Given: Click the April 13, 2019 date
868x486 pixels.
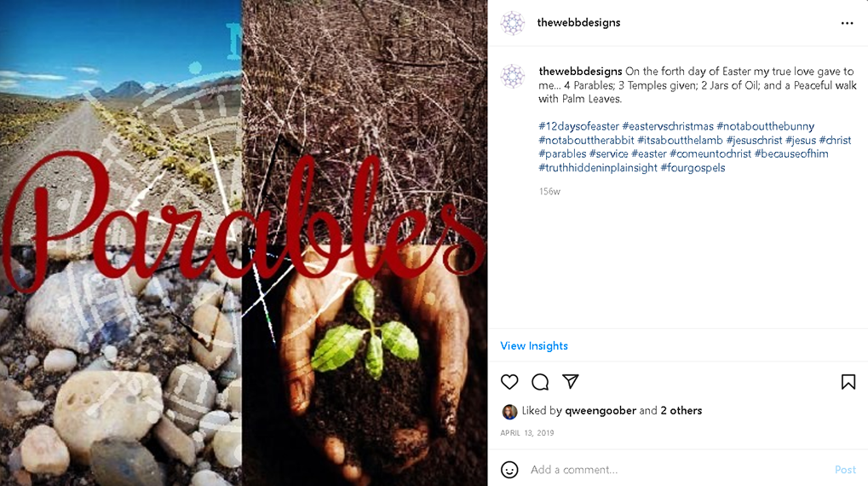Looking at the screenshot, I should click(527, 433).
